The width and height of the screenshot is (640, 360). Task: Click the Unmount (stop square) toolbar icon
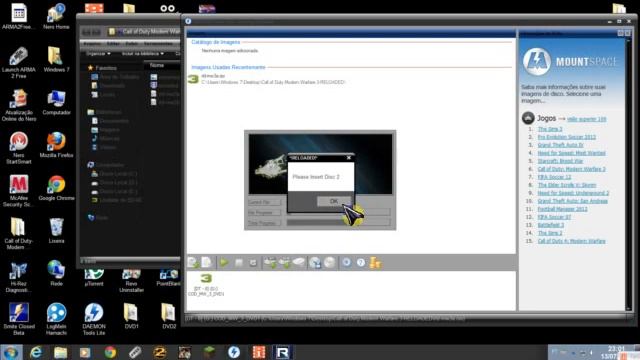239,263
